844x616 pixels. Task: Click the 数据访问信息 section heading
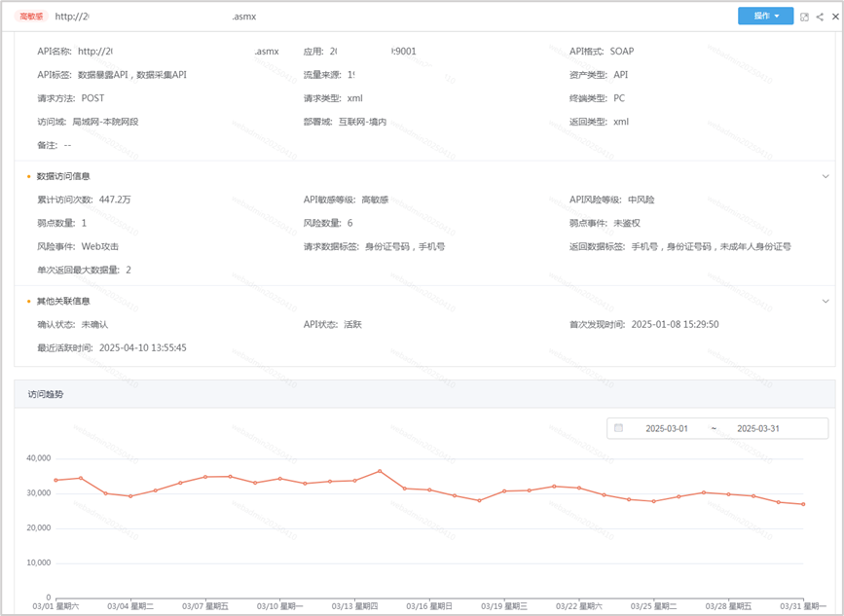click(x=63, y=176)
